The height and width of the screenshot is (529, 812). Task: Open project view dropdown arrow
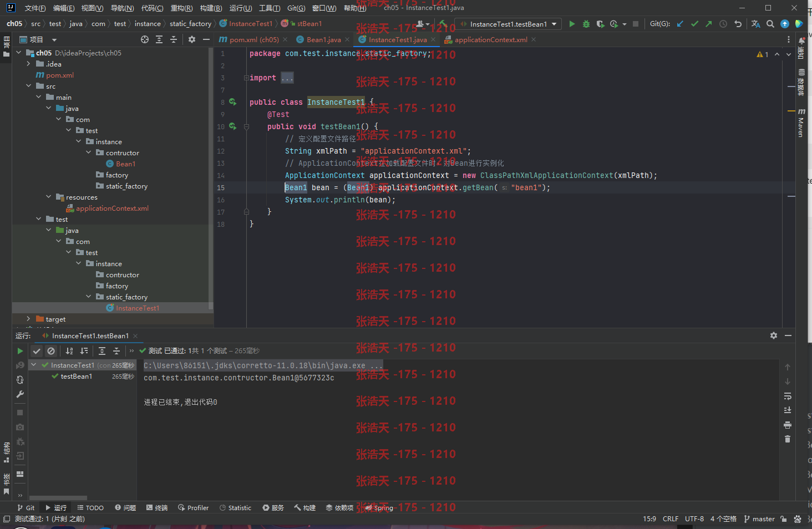[x=54, y=40]
